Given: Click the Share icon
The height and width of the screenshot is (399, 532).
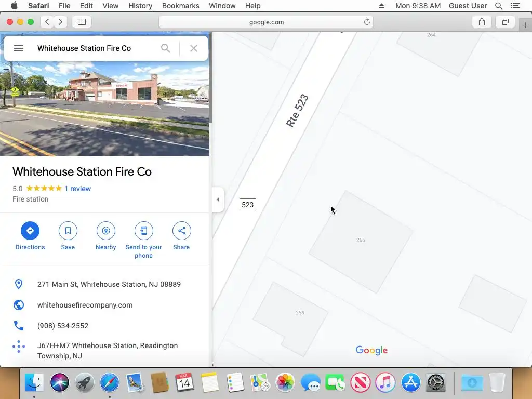Looking at the screenshot, I should coord(181,231).
